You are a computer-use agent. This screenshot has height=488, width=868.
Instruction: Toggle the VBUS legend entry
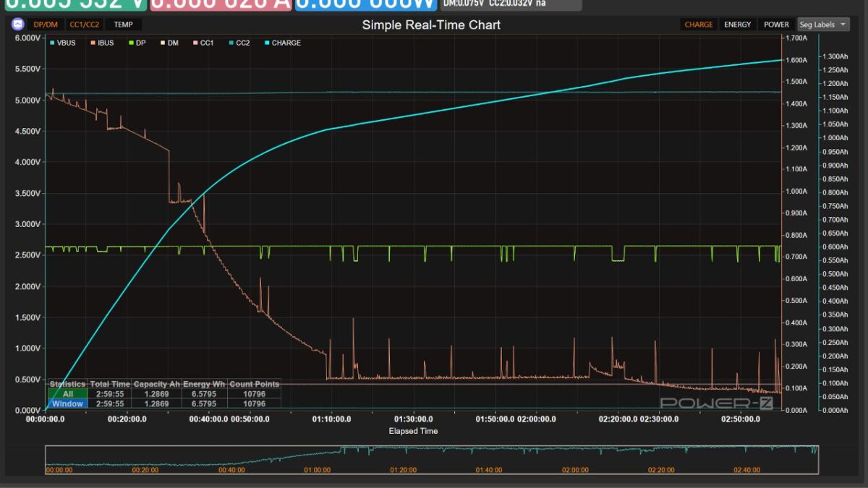coord(63,43)
